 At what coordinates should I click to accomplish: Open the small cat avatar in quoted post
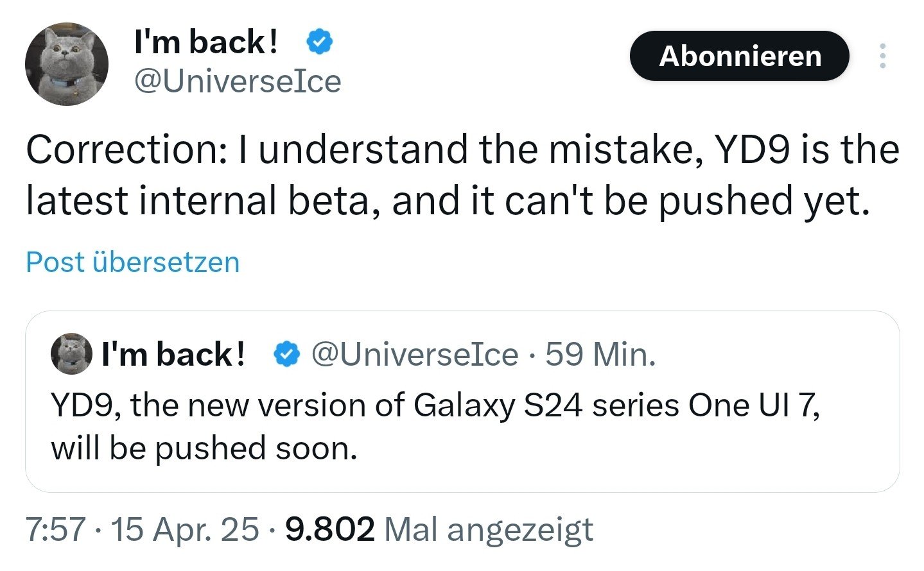(71, 354)
